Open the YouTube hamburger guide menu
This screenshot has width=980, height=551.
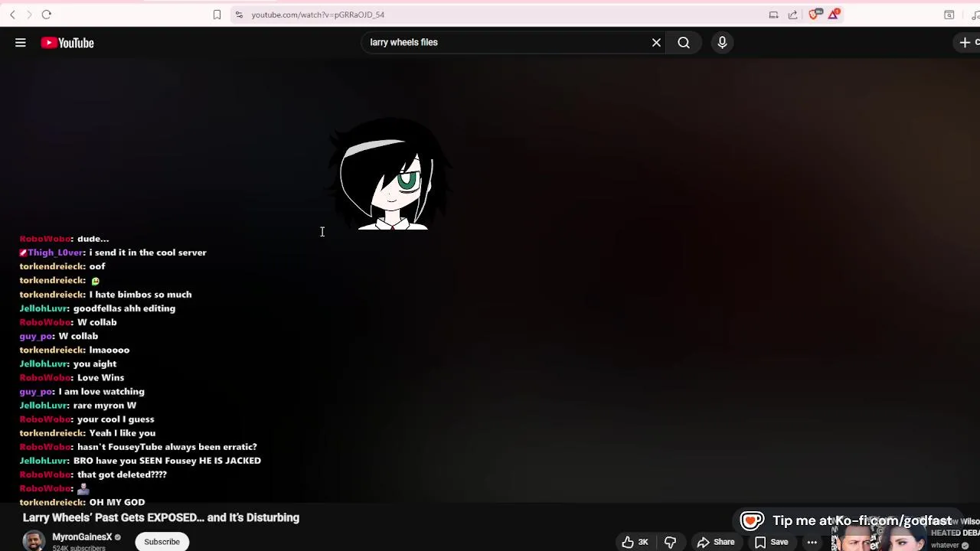[21, 43]
